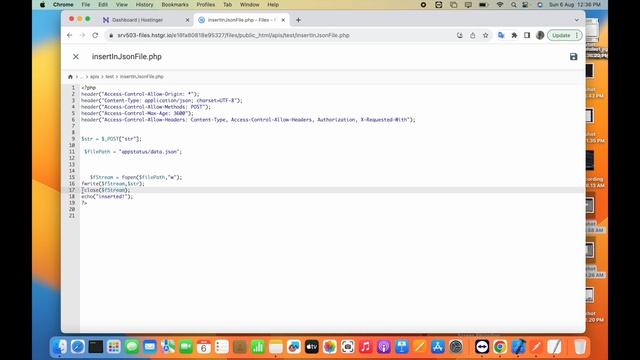Open Photos from the Dock
Viewport: 640px width, 360px height.
(329, 347)
